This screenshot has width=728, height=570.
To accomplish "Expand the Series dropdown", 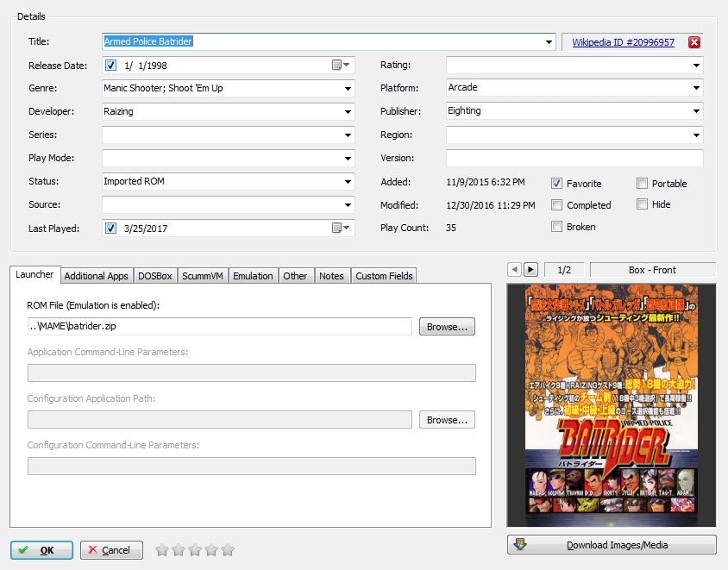I will click(348, 135).
